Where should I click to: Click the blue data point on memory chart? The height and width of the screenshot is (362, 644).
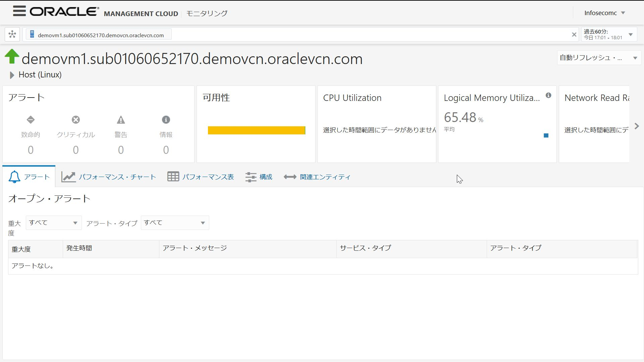pos(546,135)
